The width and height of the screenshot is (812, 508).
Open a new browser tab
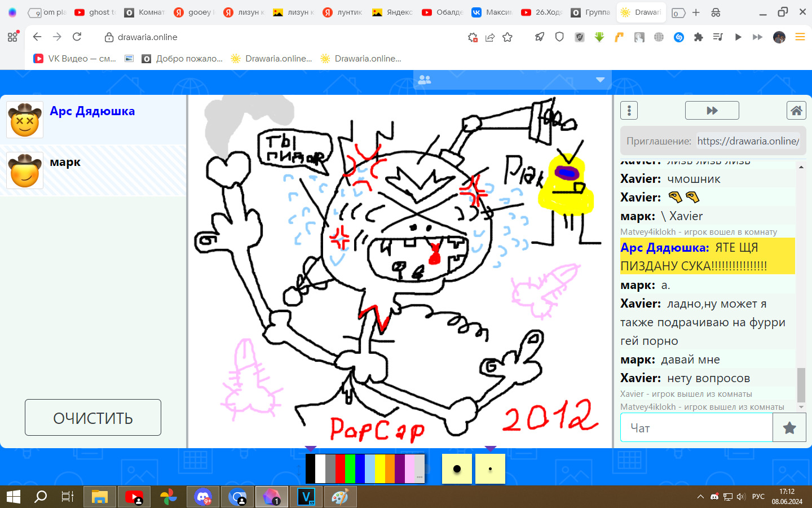point(696,12)
